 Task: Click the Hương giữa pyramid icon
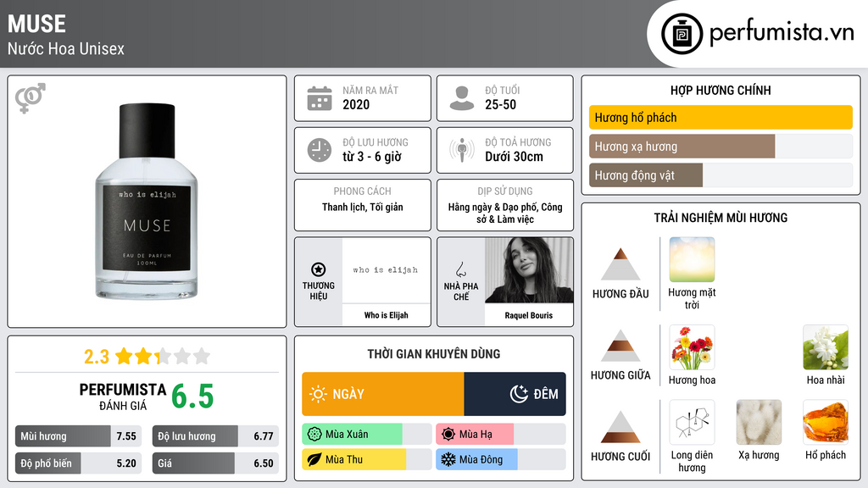pyautogui.click(x=620, y=346)
